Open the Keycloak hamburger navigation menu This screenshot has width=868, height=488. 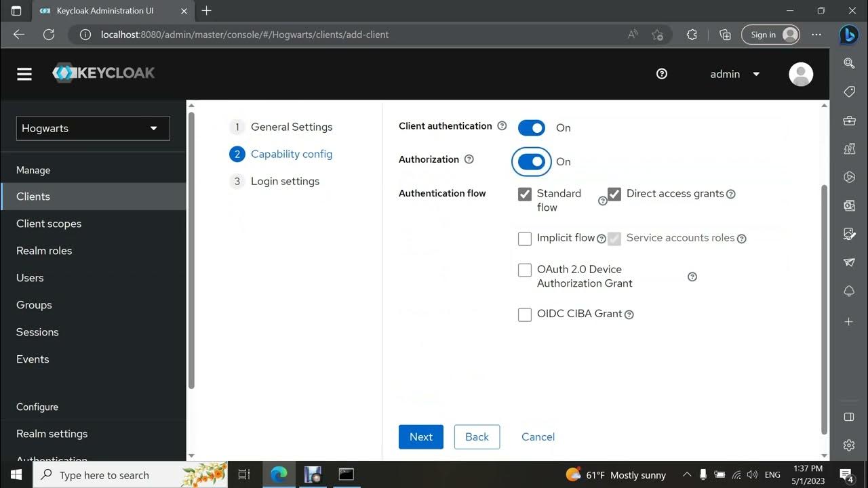[24, 74]
